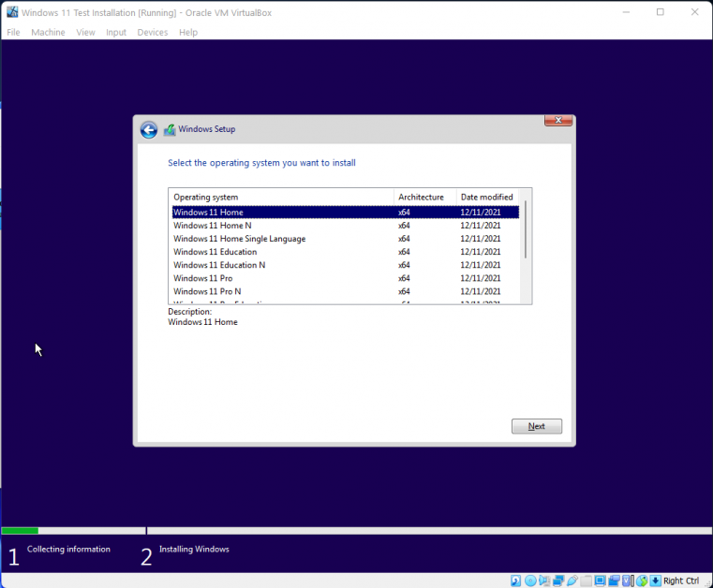Click the CPU virtualization V status icon
The image size is (713, 588).
point(628,581)
